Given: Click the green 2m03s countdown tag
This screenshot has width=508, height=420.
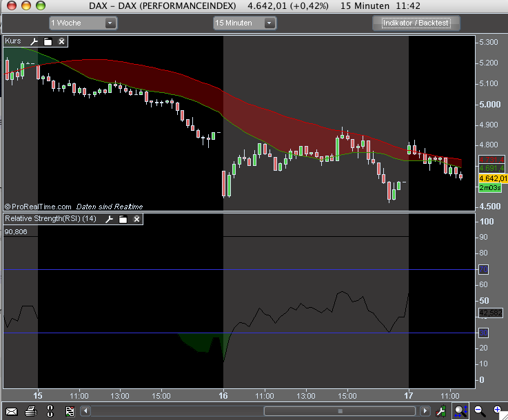Looking at the screenshot, I should point(490,188).
